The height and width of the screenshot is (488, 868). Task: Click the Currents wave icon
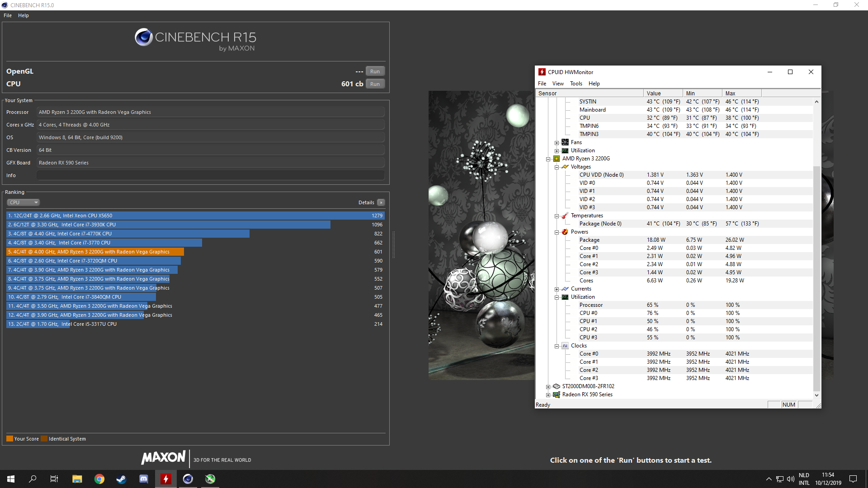click(x=565, y=289)
